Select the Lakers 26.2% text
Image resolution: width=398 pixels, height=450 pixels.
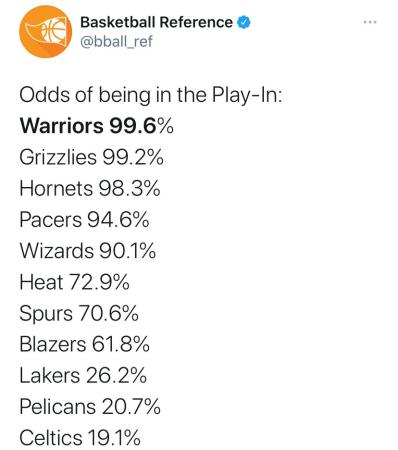[x=83, y=376]
